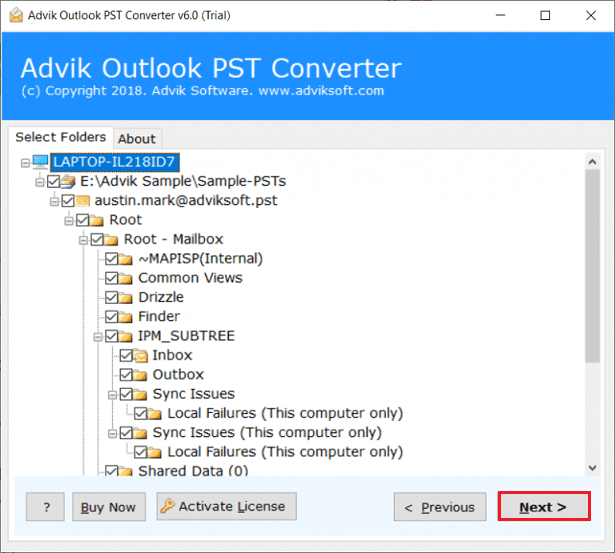Click the folder icon beside the plain Sync Issues row
Image resolution: width=615 pixels, height=553 pixels.
click(x=140, y=394)
